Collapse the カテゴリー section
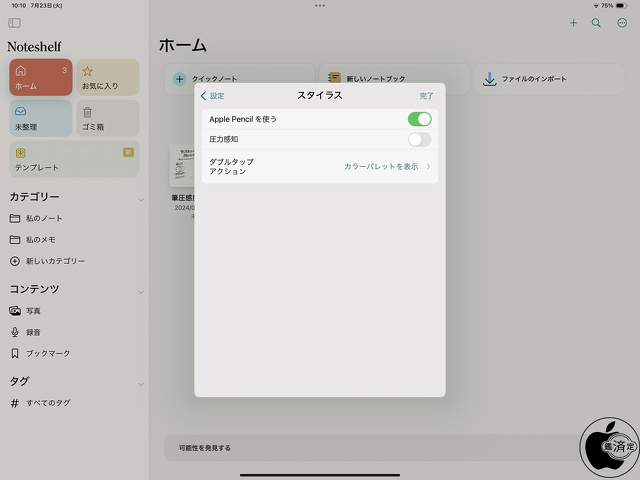This screenshot has width=640, height=480. [x=140, y=198]
